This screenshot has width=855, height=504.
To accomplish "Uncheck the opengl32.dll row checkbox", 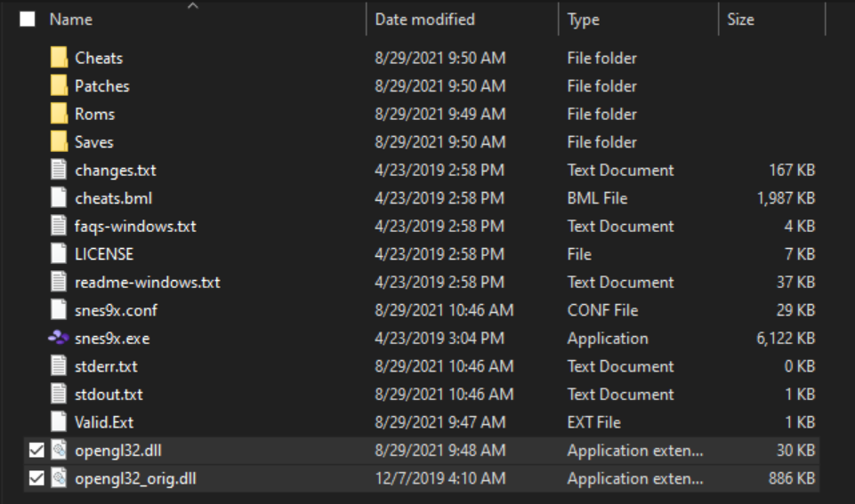I will [36, 450].
